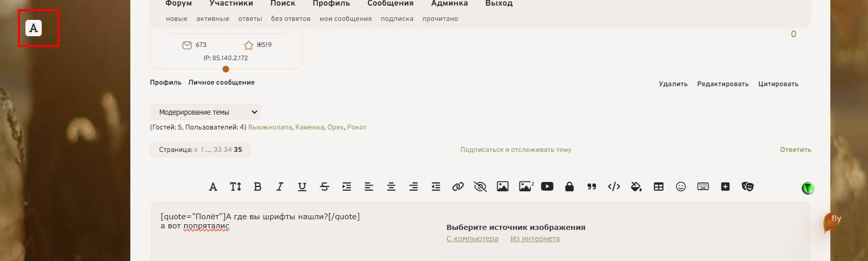
Task: Open мои сообщения link
Action: tap(346, 19)
